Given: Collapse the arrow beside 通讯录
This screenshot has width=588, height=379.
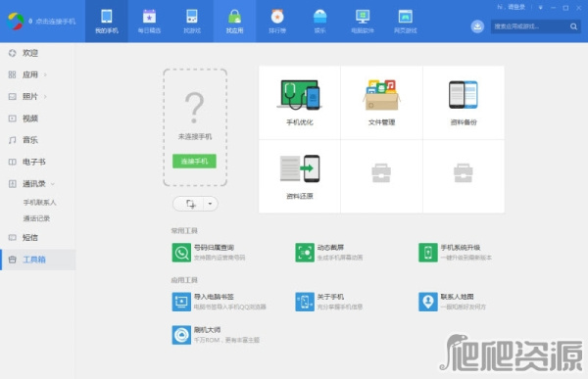Looking at the screenshot, I should pos(53,184).
